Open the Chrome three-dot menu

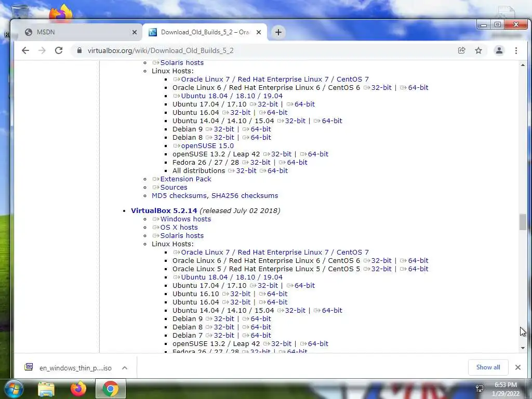tap(516, 50)
